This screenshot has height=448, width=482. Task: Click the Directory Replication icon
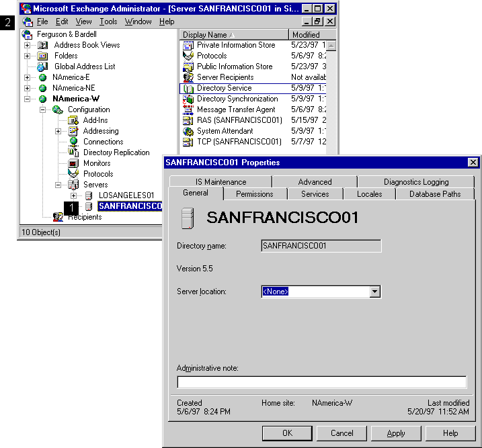coord(73,152)
